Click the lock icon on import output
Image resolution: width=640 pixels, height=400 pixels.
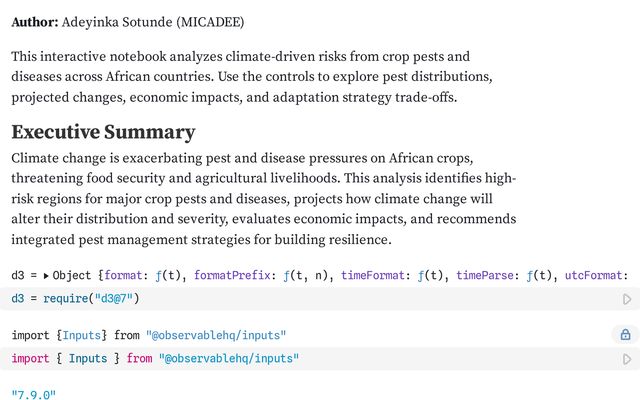tap(626, 335)
